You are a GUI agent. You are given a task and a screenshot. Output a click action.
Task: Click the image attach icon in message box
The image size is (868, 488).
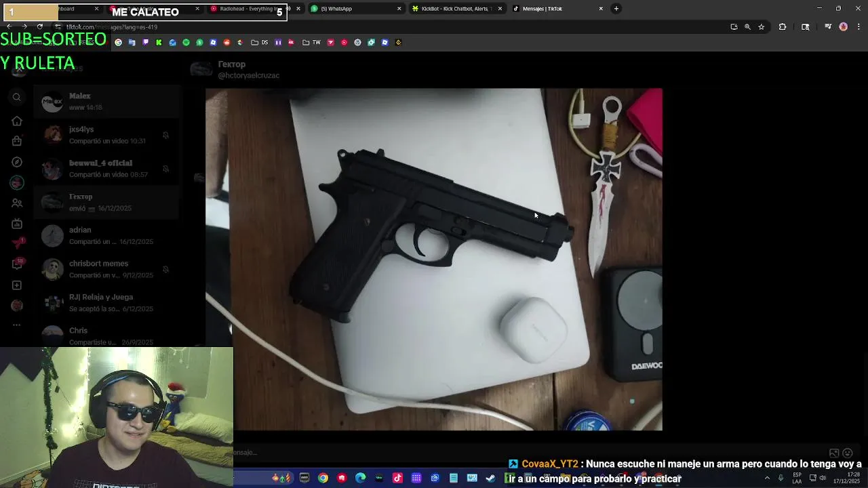[x=834, y=453]
